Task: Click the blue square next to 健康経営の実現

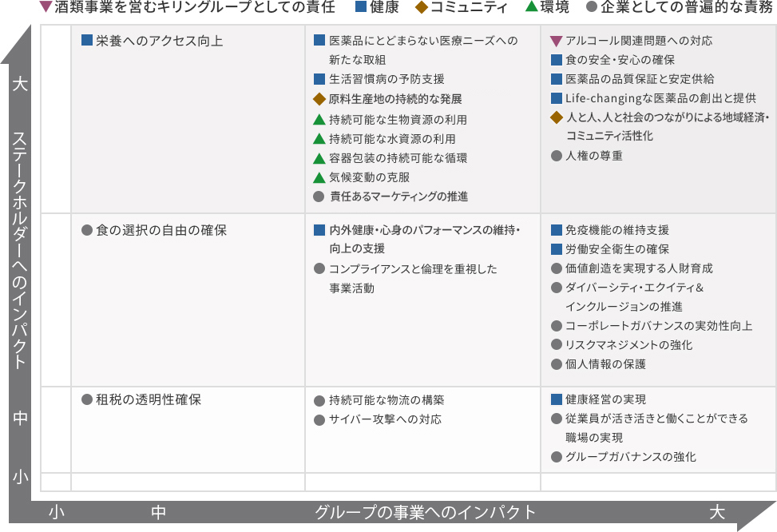Action: [557, 399]
